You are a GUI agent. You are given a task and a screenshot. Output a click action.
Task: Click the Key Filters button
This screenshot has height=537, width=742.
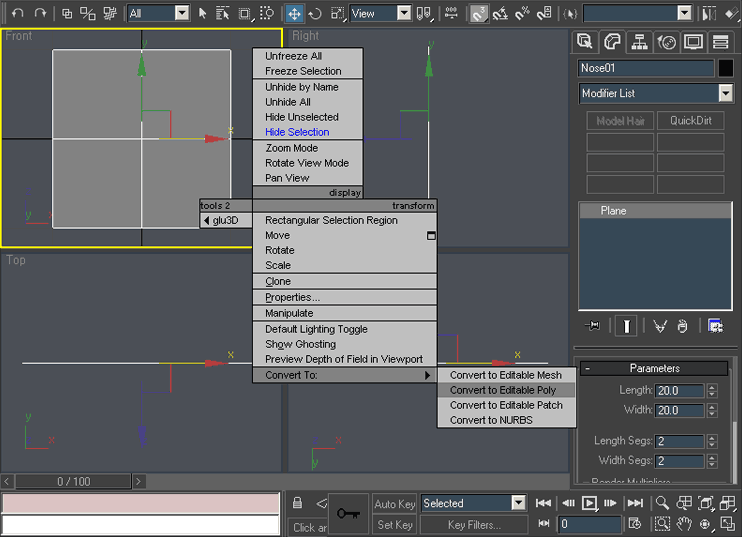click(x=475, y=524)
